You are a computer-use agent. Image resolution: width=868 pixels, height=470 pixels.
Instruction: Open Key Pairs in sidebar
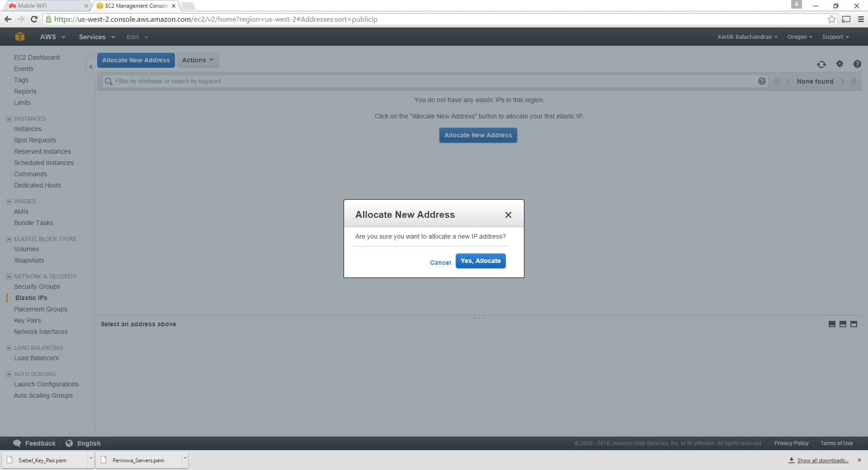[28, 320]
